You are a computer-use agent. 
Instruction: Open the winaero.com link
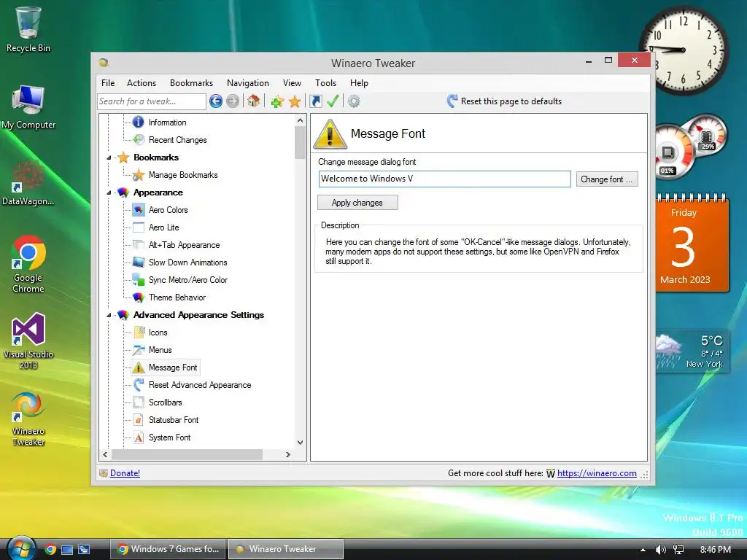click(597, 472)
